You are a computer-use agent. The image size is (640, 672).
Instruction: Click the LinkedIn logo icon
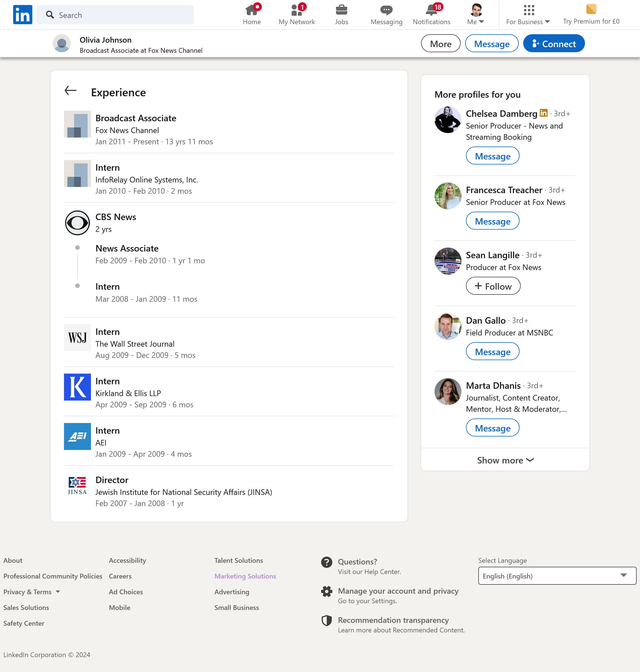pyautogui.click(x=22, y=15)
